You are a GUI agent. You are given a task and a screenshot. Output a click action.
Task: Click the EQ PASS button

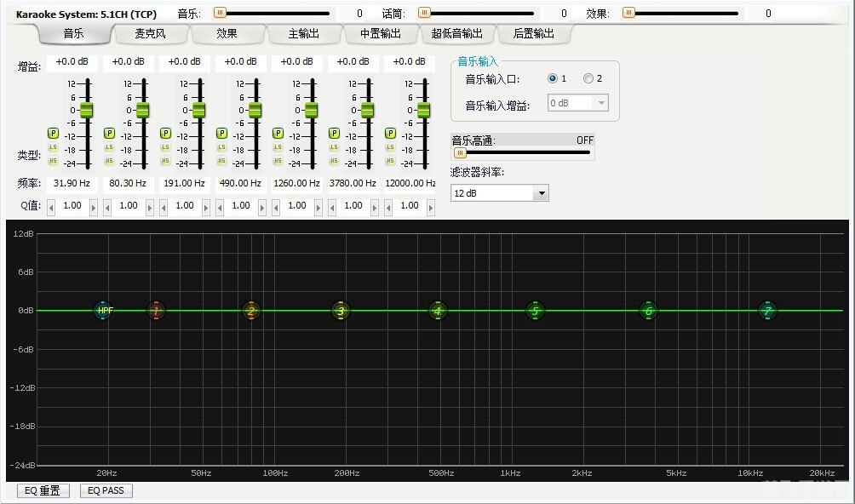[x=106, y=490]
